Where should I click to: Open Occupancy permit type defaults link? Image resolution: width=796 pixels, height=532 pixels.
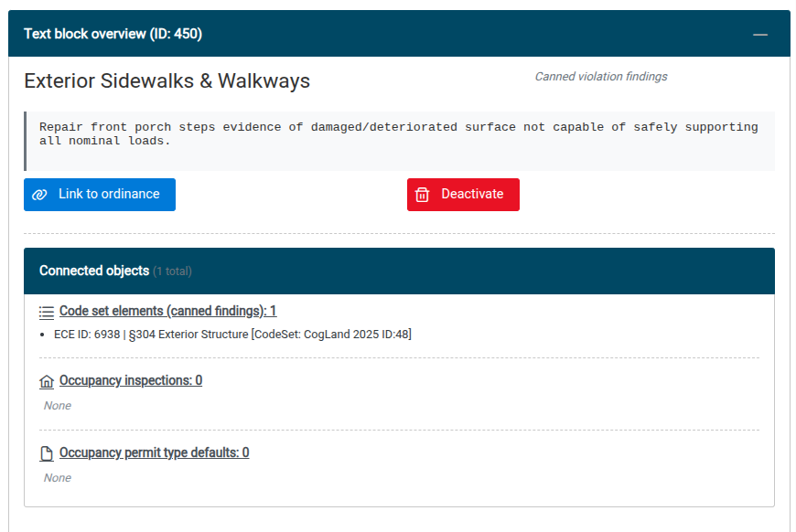pyautogui.click(x=155, y=452)
